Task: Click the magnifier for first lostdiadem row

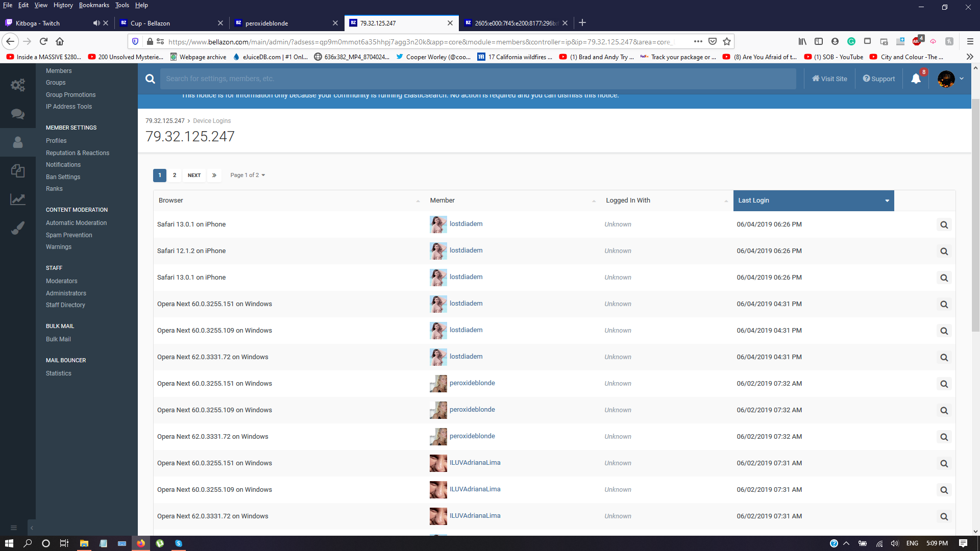Action: (944, 225)
